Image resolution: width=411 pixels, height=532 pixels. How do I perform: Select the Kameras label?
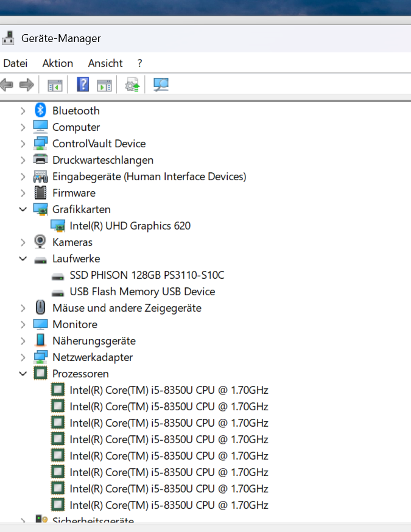[x=72, y=243]
